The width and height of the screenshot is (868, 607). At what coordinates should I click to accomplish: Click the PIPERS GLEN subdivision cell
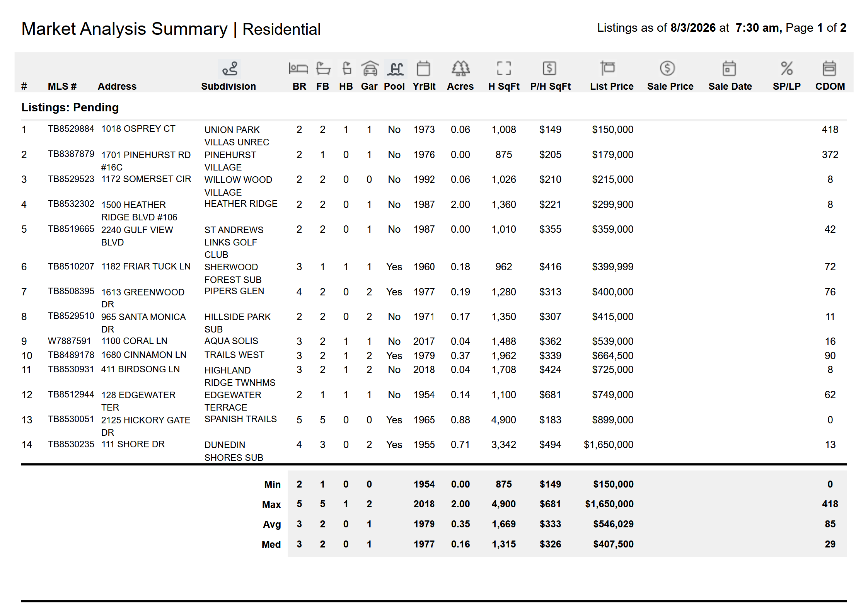click(234, 291)
